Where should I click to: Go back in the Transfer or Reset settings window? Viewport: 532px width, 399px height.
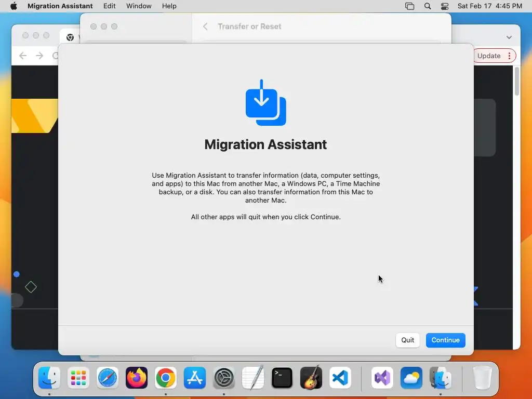[x=205, y=26]
